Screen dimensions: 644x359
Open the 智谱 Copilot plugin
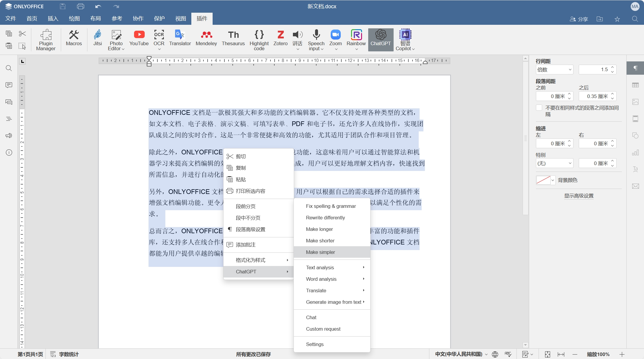pyautogui.click(x=405, y=40)
